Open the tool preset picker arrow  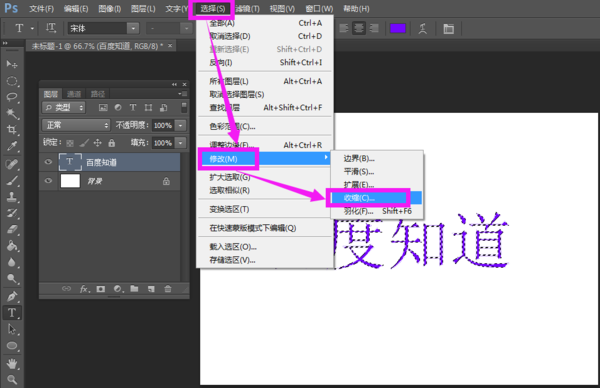[x=33, y=28]
